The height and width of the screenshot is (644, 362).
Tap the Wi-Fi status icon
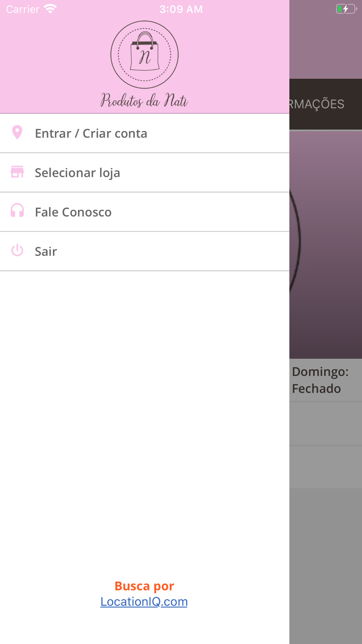(x=50, y=9)
